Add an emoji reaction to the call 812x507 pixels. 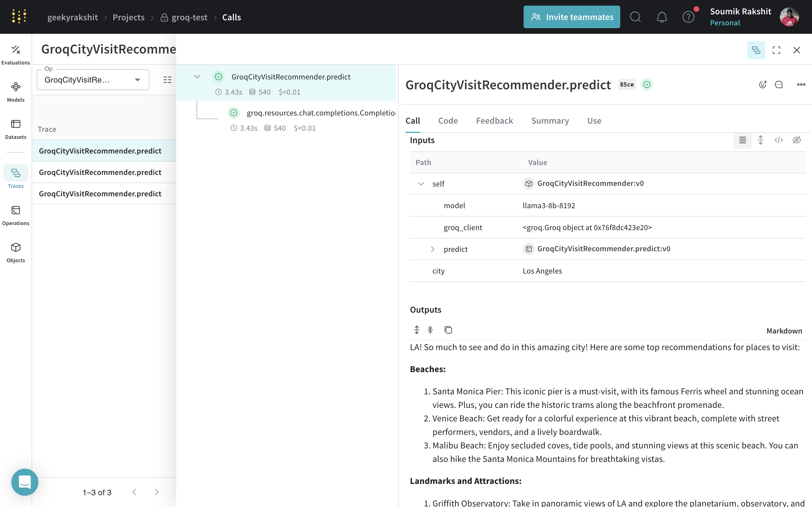763,84
